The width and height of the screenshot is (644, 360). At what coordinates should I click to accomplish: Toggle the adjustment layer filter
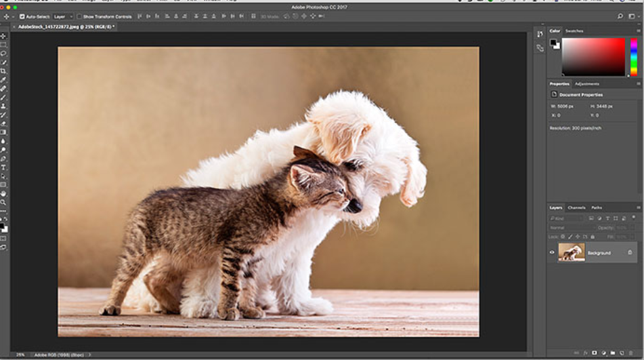pyautogui.click(x=599, y=218)
